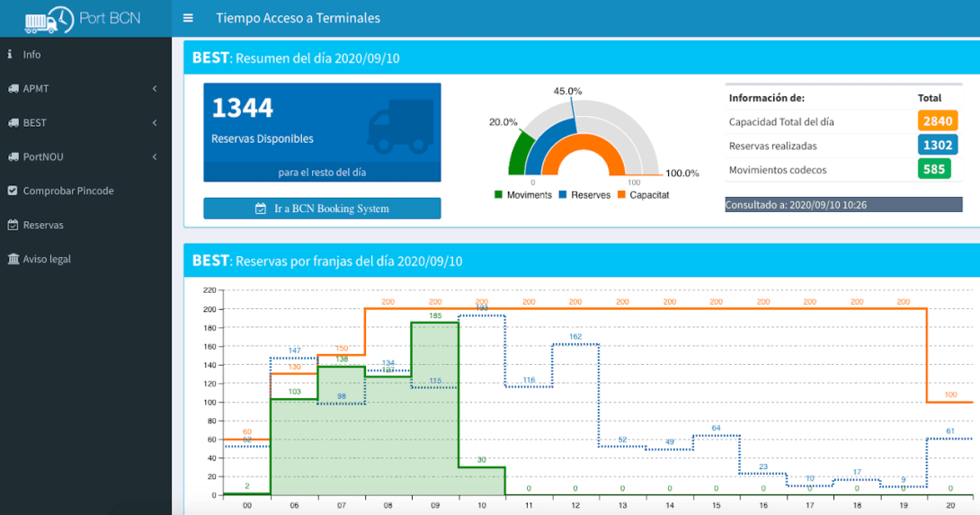Image resolution: width=980 pixels, height=515 pixels.
Task: Click the 20.0% gauge label
Action: (x=503, y=122)
